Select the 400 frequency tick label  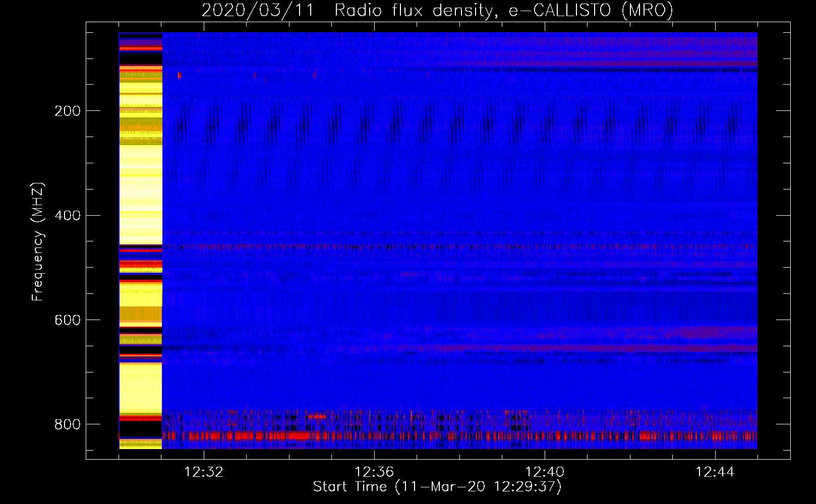coord(67,216)
